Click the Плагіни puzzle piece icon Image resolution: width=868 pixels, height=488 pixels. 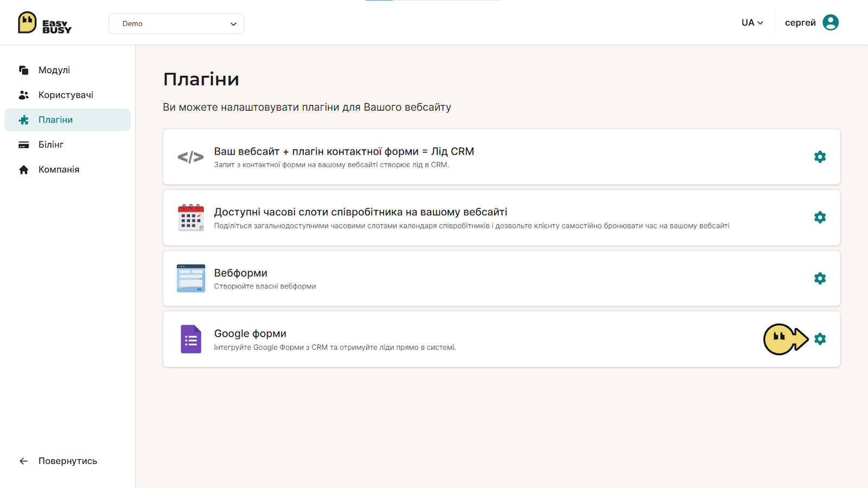point(23,120)
